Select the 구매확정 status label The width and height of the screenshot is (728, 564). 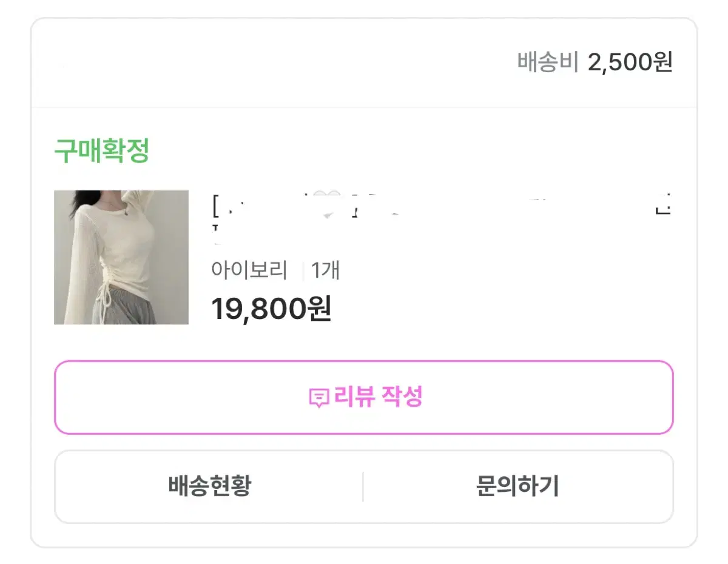(x=102, y=151)
